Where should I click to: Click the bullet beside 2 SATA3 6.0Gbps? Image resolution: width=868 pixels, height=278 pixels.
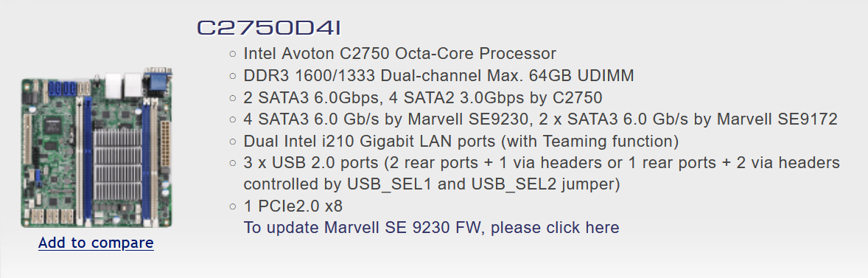coord(233,98)
